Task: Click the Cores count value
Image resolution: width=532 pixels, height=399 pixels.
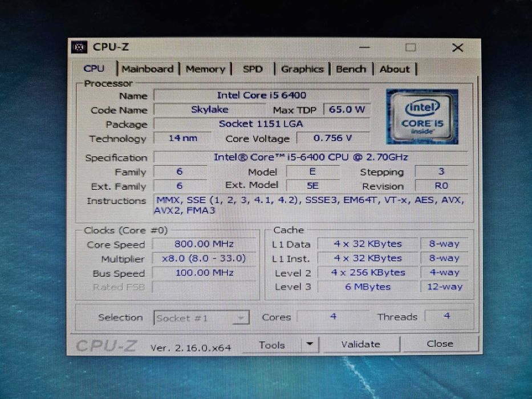Action: coord(333,316)
